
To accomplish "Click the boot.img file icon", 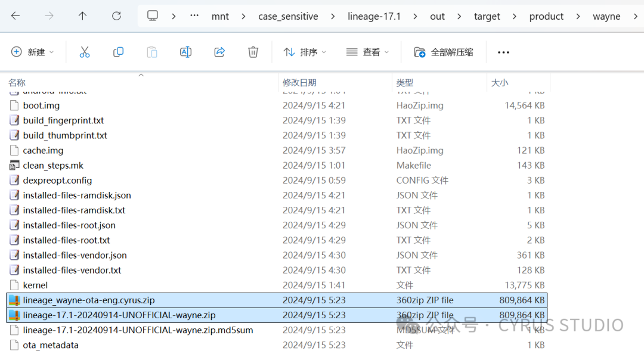I will tap(14, 105).
